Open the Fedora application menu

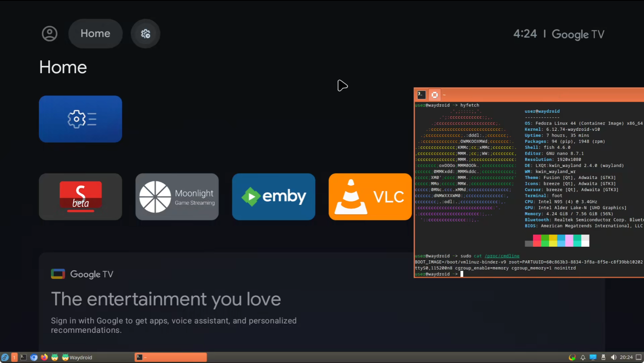pos(5,357)
